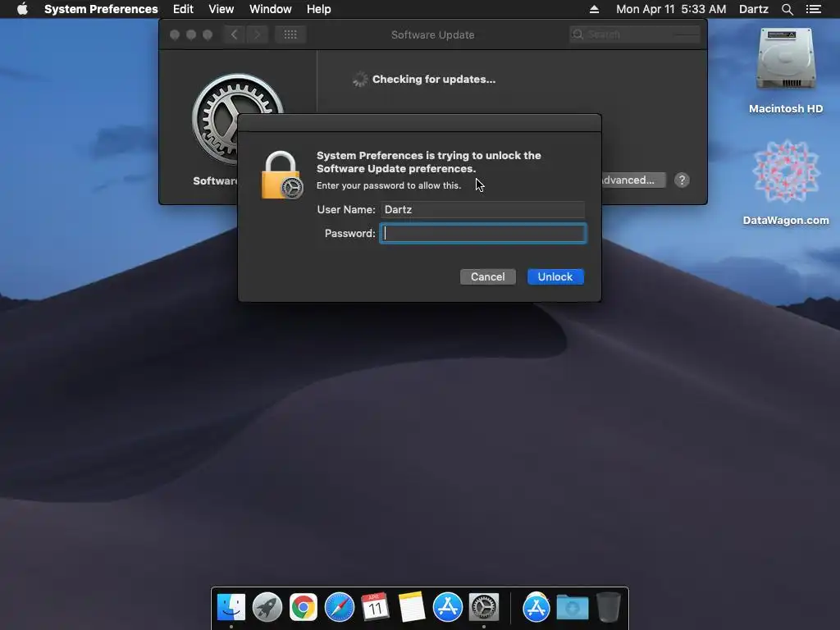This screenshot has height=630, width=840.
Task: Click the lock icon in dialog
Action: [x=282, y=176]
